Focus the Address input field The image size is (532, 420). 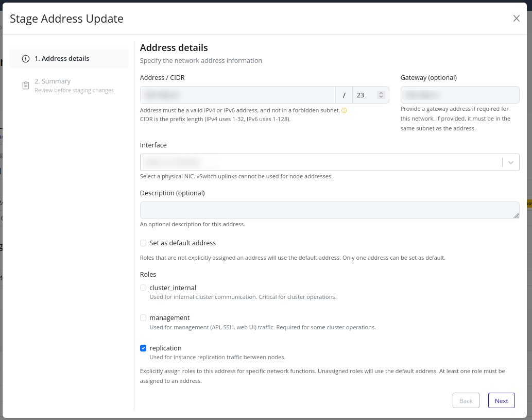click(237, 95)
